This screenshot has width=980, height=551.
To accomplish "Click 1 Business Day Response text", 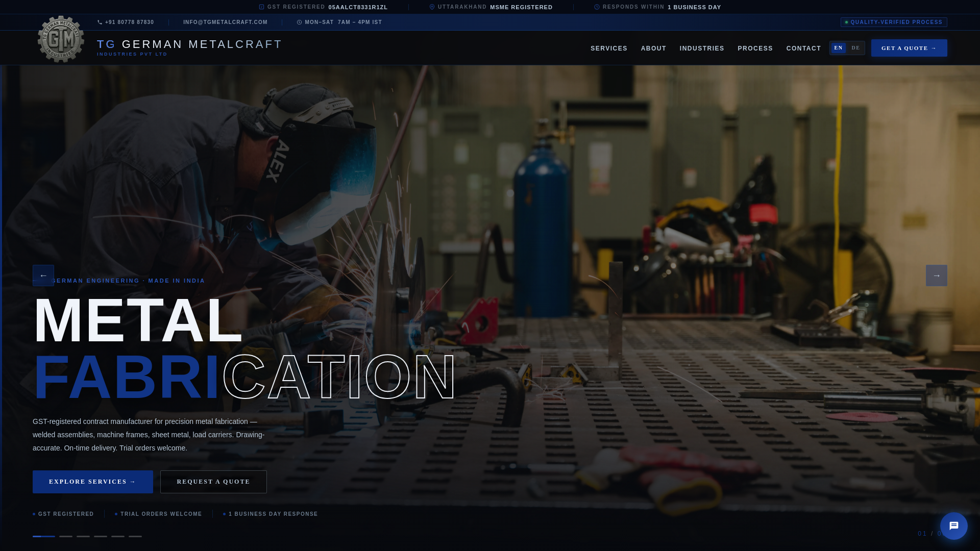I will click(273, 514).
